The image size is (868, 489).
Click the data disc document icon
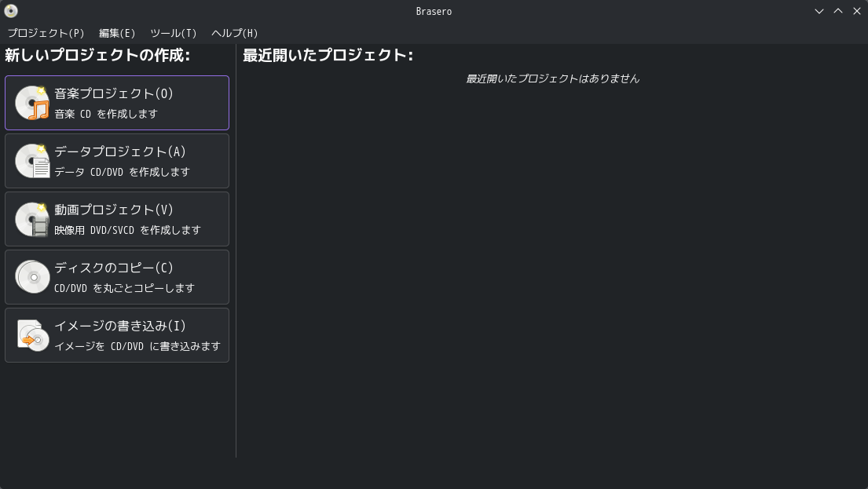tap(32, 161)
